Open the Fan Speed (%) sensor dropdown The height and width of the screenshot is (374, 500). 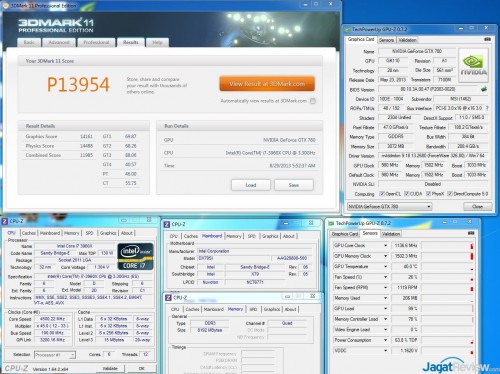point(386,277)
